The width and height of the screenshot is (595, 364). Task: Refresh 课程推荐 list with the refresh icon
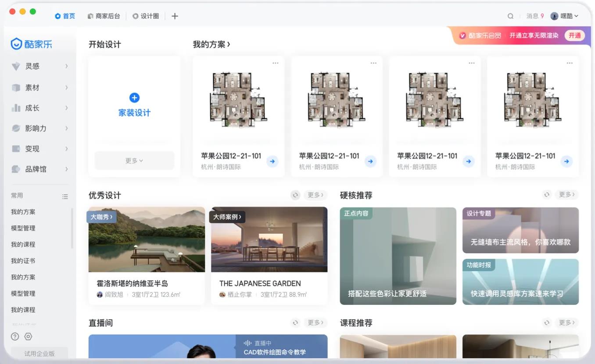click(547, 323)
